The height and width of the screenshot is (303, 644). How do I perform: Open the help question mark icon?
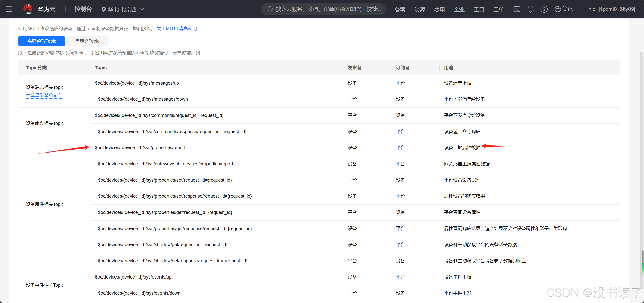click(544, 9)
